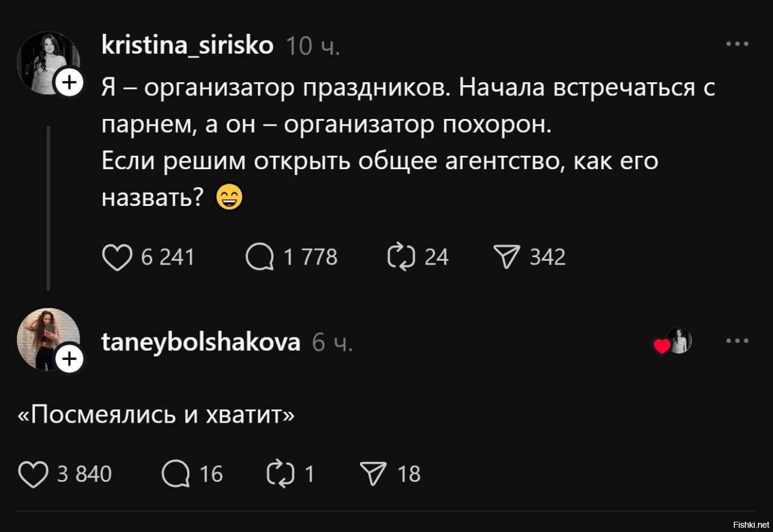
Task: View taneybolshakova's profile picture
Action: click(46, 337)
